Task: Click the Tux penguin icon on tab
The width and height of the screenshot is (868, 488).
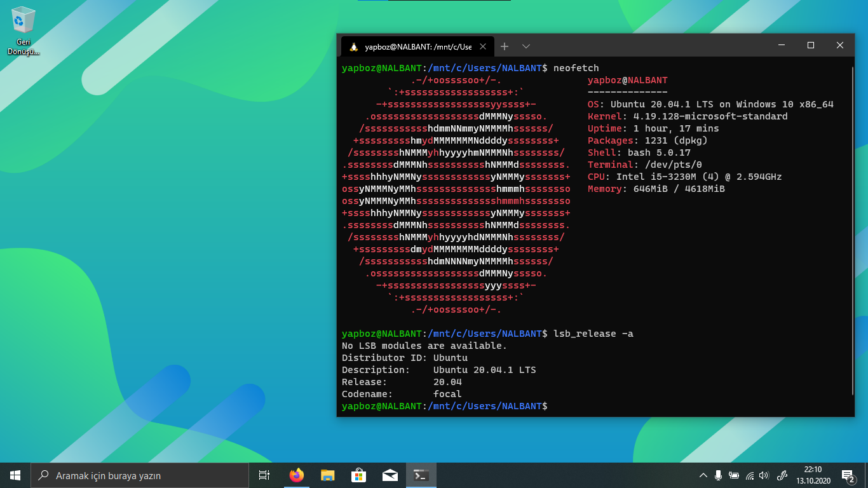Action: [354, 46]
